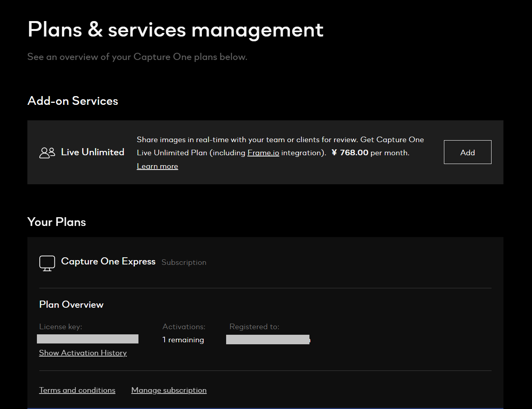Show Activation History
The height and width of the screenshot is (409, 532).
coord(83,353)
